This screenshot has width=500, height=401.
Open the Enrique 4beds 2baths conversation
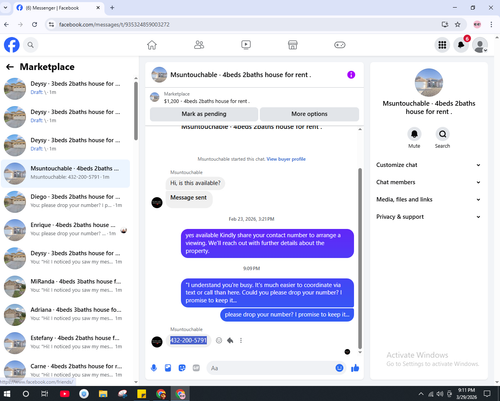tap(66, 229)
